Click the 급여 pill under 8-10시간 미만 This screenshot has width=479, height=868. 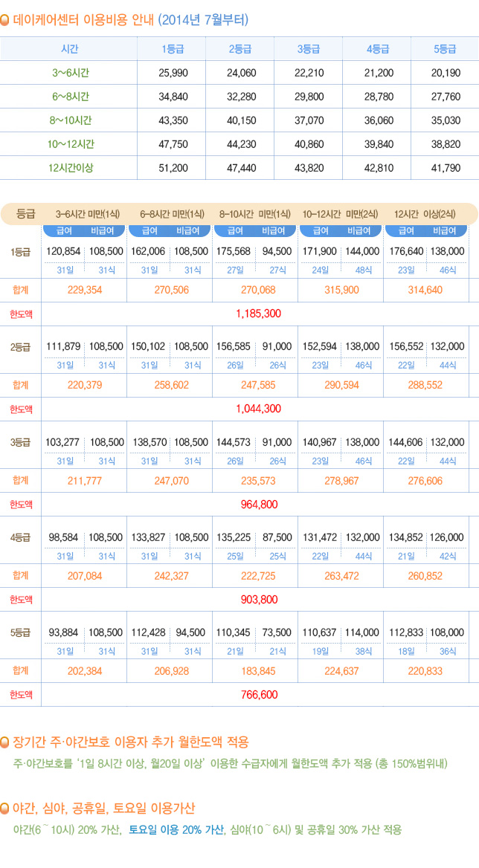click(x=236, y=231)
